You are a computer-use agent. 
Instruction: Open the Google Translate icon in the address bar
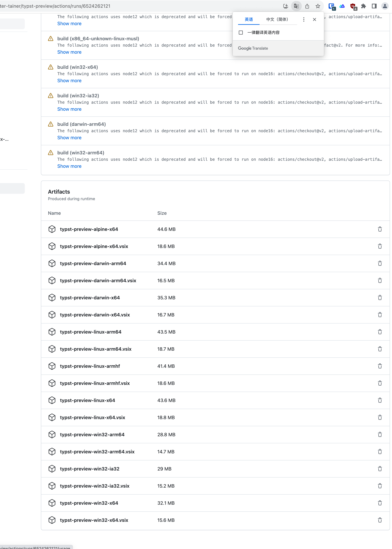pos(296,6)
